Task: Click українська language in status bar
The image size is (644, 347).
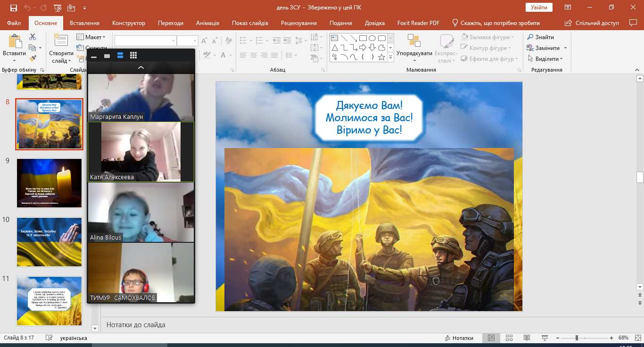Action: click(74, 338)
